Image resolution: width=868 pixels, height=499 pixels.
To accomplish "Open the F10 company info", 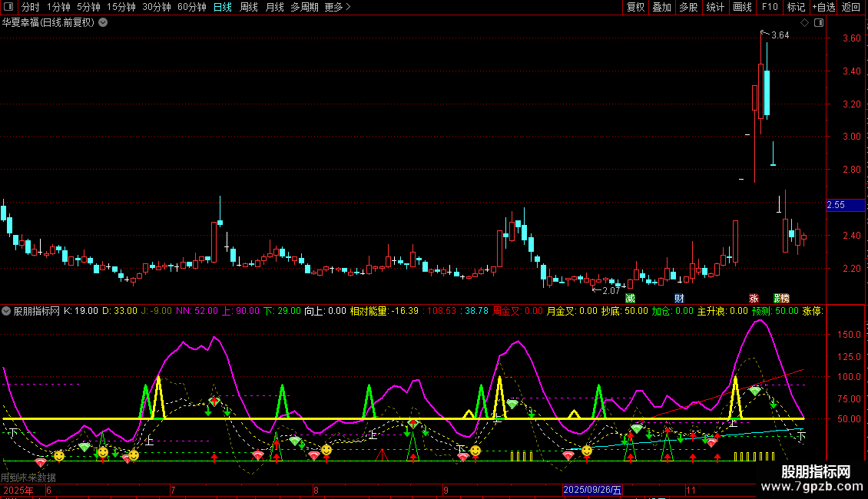I will [770, 7].
